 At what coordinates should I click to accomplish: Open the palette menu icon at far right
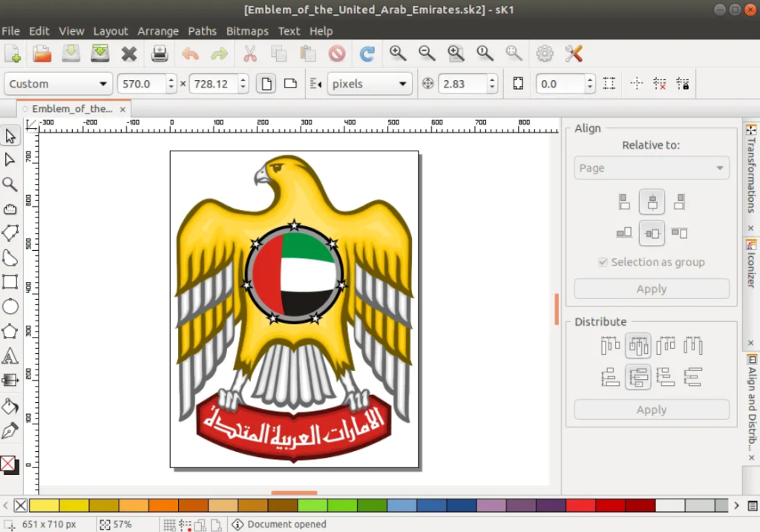click(753, 506)
